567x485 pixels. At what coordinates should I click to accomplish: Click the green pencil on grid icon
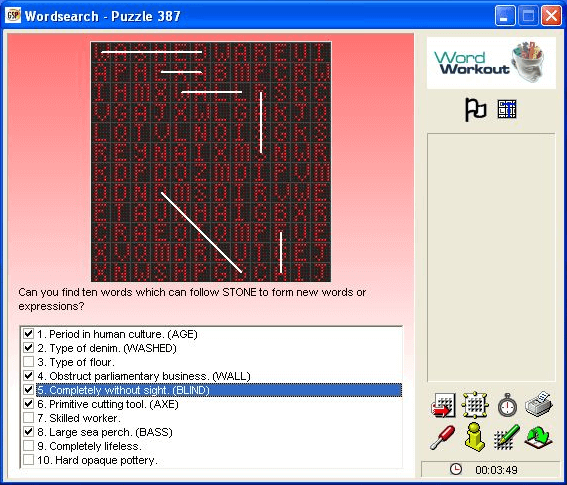(x=507, y=437)
